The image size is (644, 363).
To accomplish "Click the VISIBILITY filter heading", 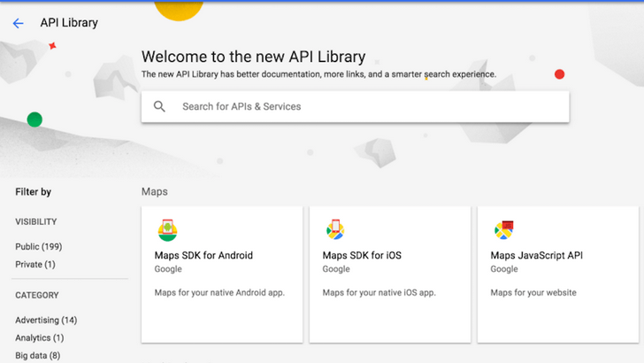I will 36,221.
